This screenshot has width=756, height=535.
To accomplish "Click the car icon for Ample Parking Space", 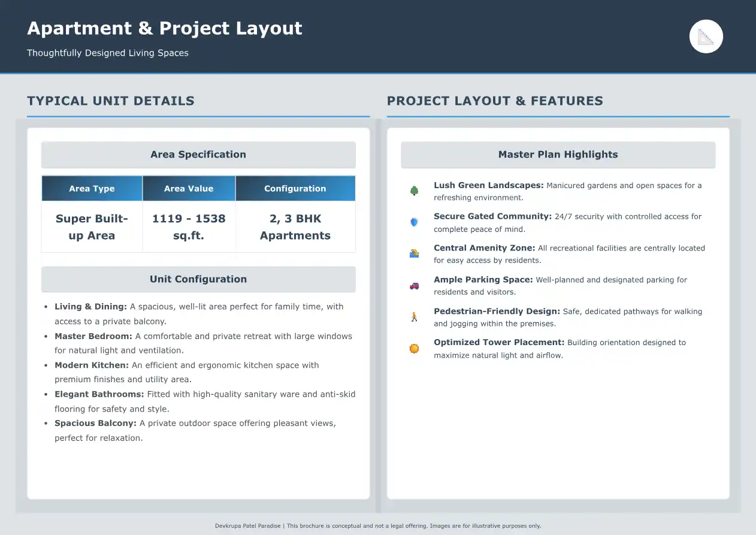I will coord(414,286).
